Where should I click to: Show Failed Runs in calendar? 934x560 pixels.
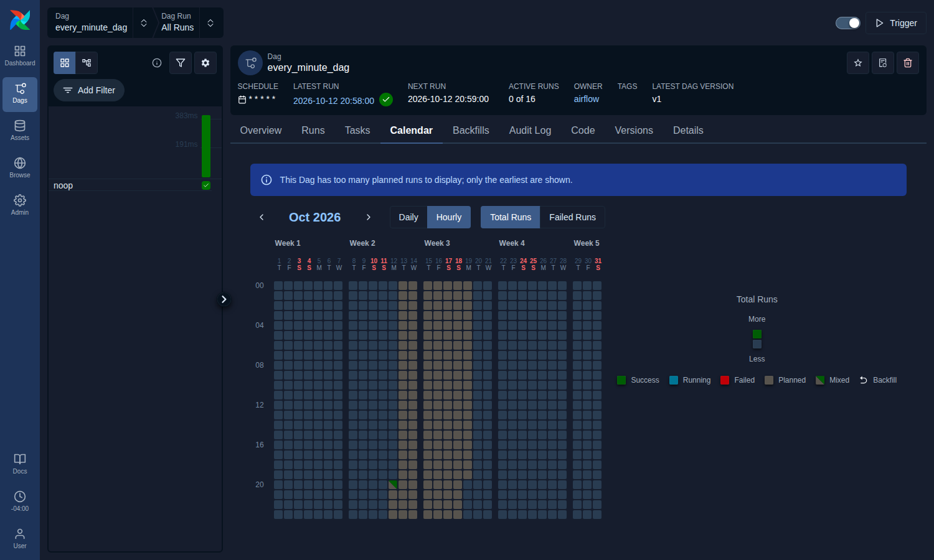coord(572,217)
